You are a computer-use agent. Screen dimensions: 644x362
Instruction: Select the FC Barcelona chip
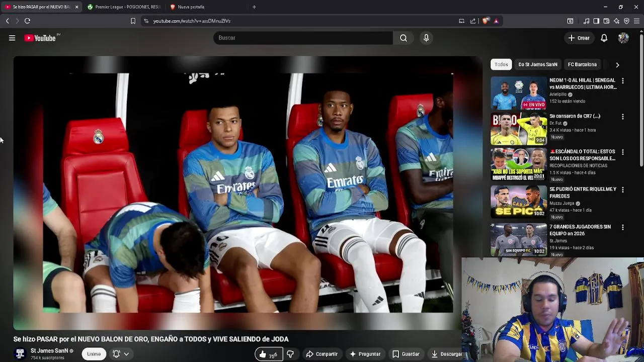(582, 64)
